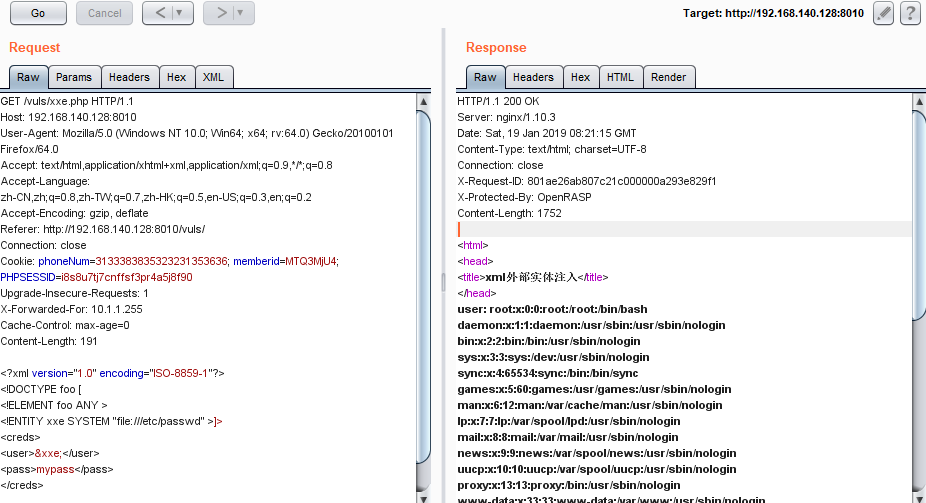The image size is (926, 503).
Task: Open the Response Hex tab
Action: pyautogui.click(x=581, y=77)
